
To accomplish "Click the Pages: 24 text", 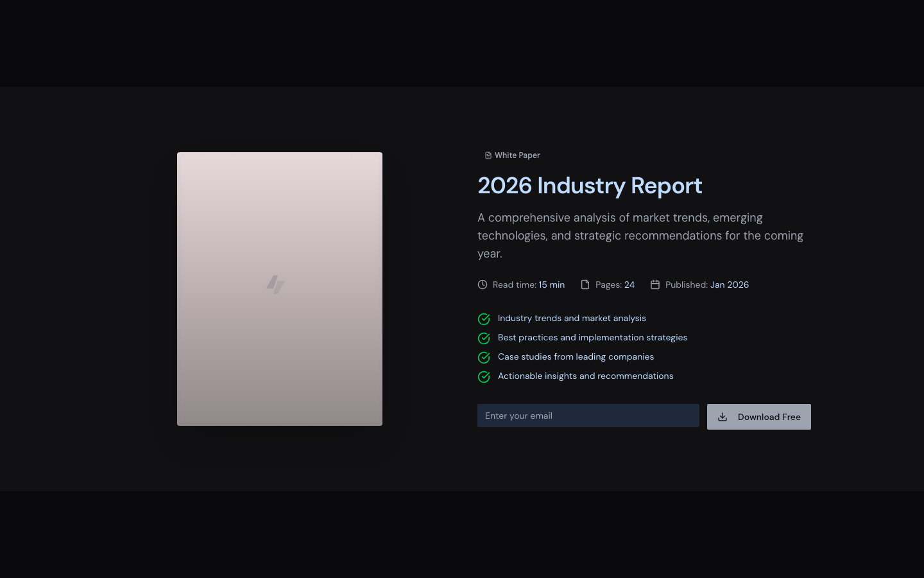I will [x=615, y=285].
